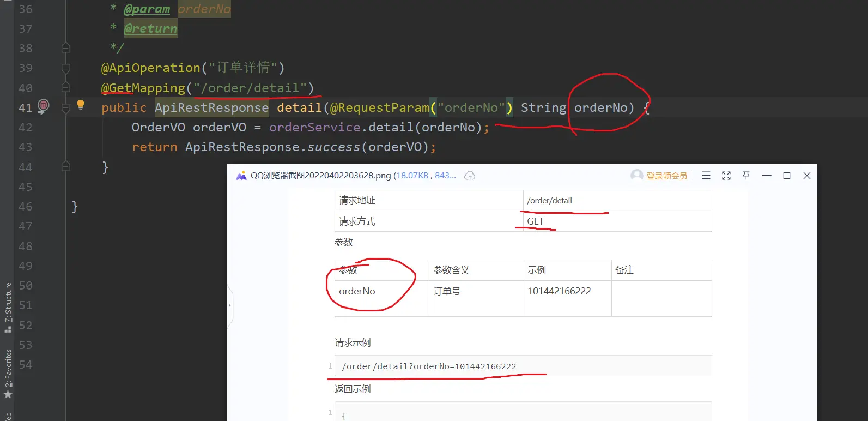The width and height of the screenshot is (868, 421).
Task: Click the cloud upload icon in image viewer
Action: tap(470, 176)
